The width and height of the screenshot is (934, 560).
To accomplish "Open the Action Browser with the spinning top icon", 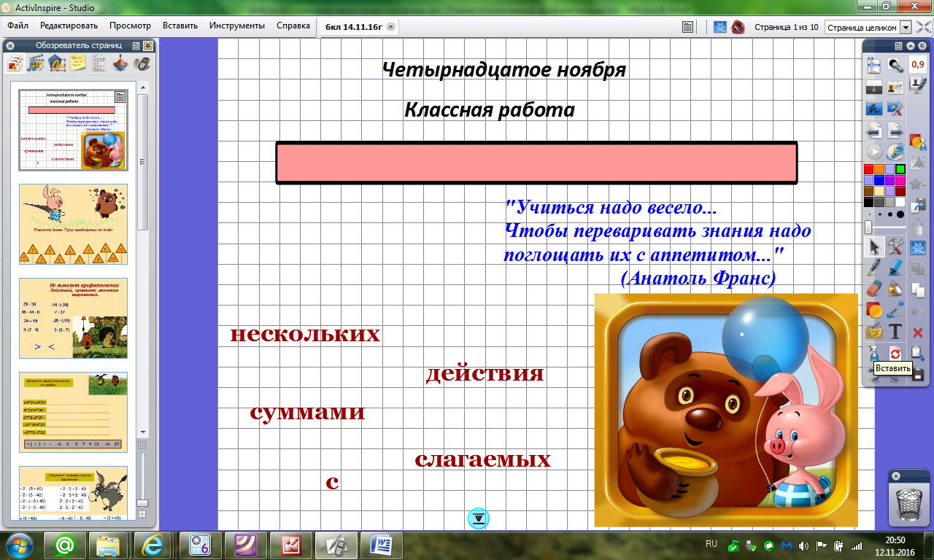I will (120, 64).
